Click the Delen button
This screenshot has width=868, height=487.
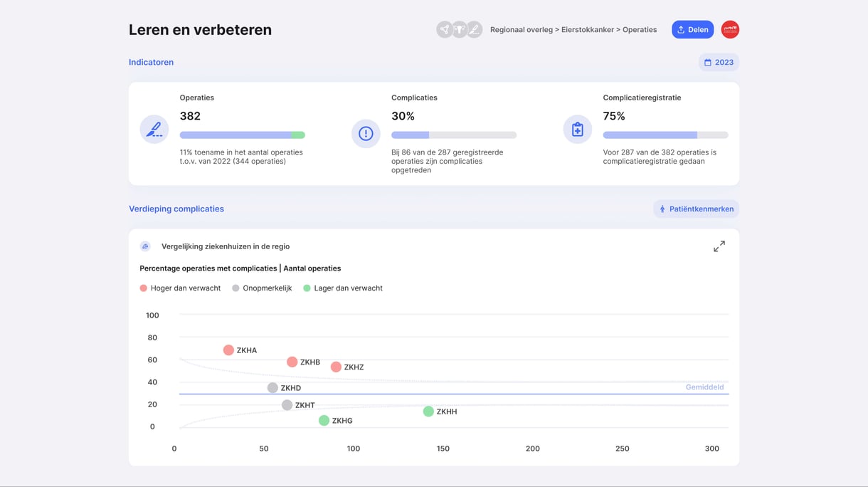pos(692,29)
